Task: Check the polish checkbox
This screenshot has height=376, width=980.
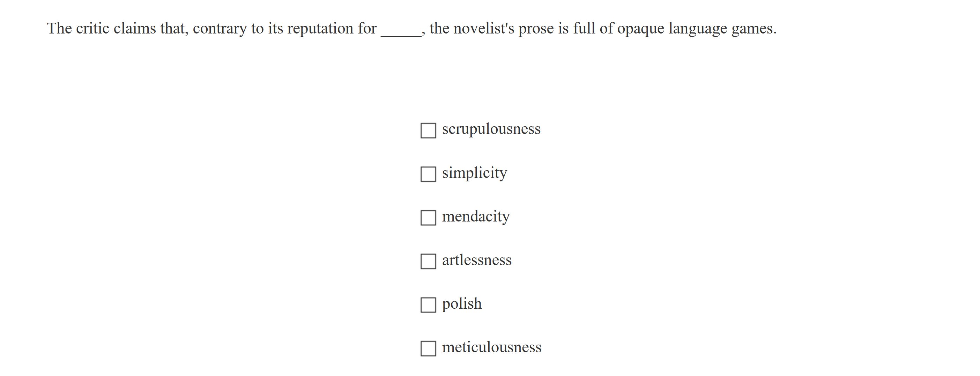Action: coord(428,305)
